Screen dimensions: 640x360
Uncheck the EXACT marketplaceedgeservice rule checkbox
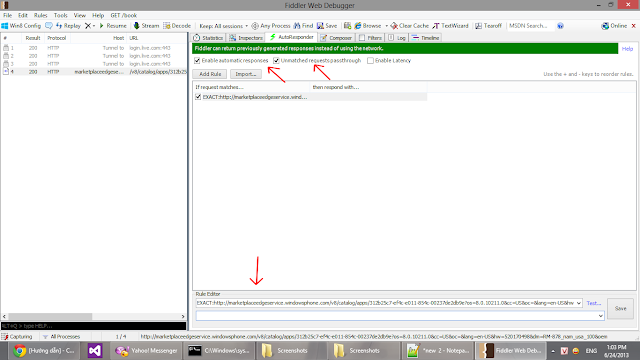tap(198, 97)
